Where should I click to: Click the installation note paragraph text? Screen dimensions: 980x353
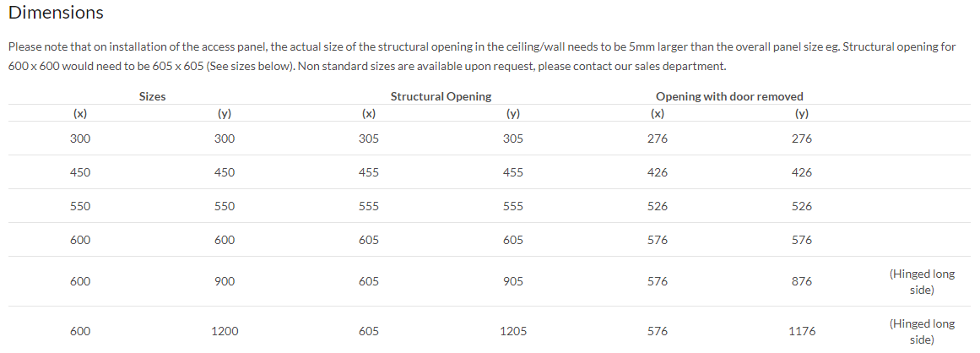pos(482,57)
